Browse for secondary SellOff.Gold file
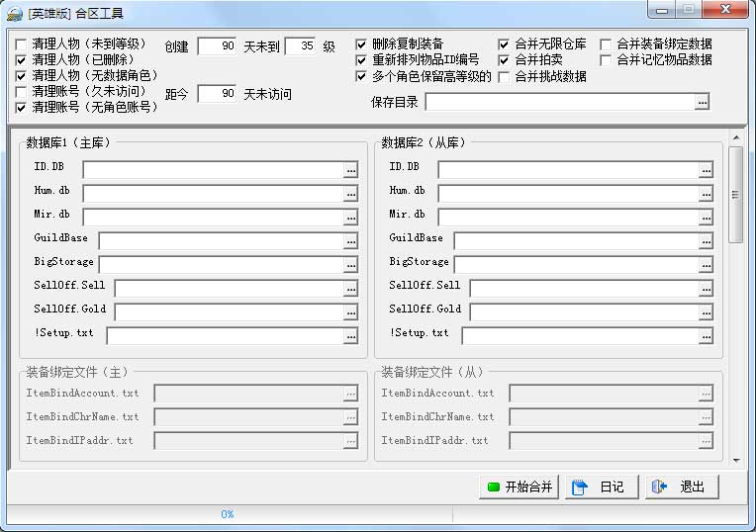This screenshot has width=756, height=532. click(x=706, y=312)
